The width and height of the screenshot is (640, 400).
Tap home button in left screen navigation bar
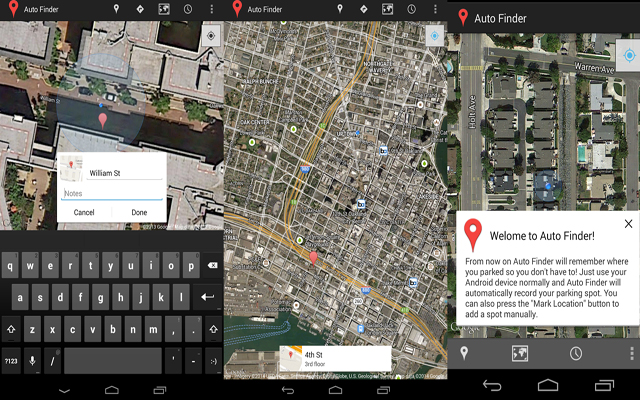click(112, 390)
